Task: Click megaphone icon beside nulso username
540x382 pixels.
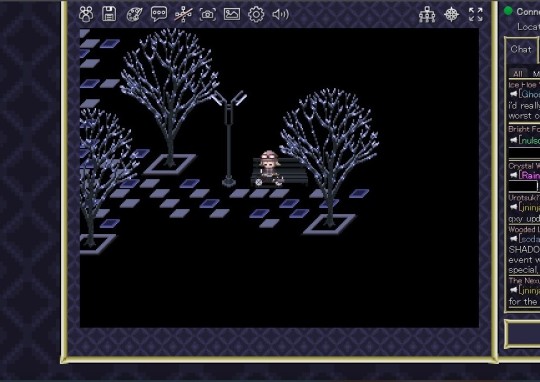Action: pyautogui.click(x=513, y=140)
